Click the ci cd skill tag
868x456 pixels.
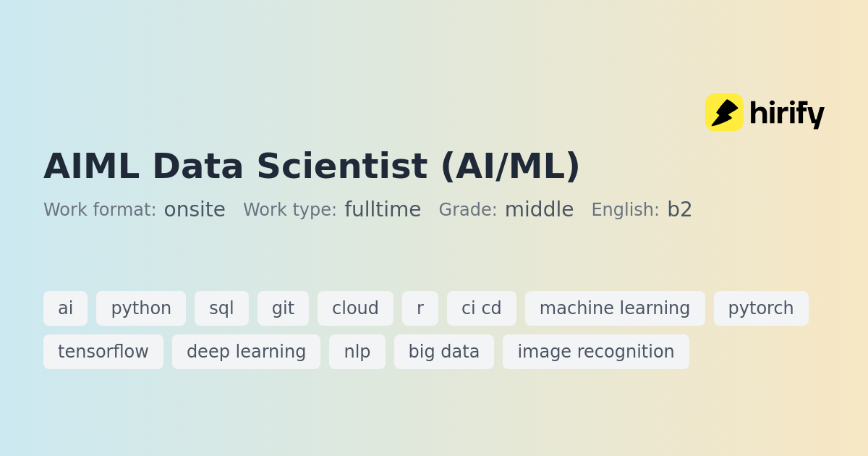(482, 308)
